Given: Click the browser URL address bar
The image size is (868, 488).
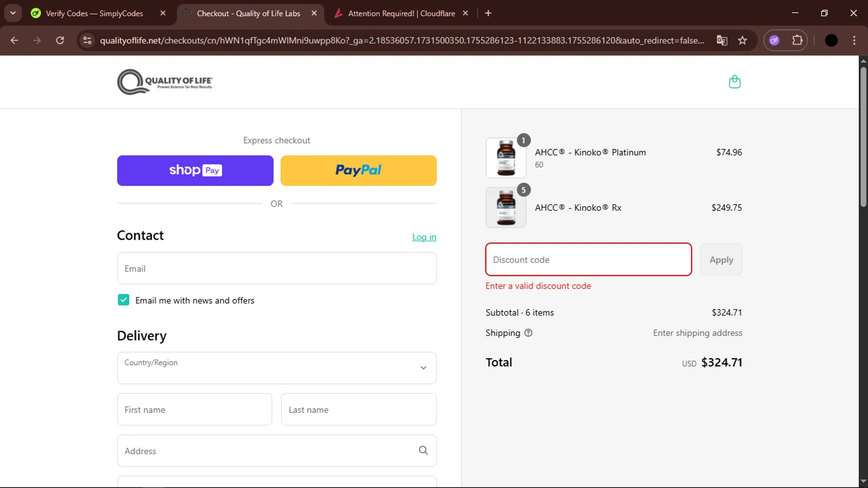Looking at the screenshot, I should [x=402, y=41].
